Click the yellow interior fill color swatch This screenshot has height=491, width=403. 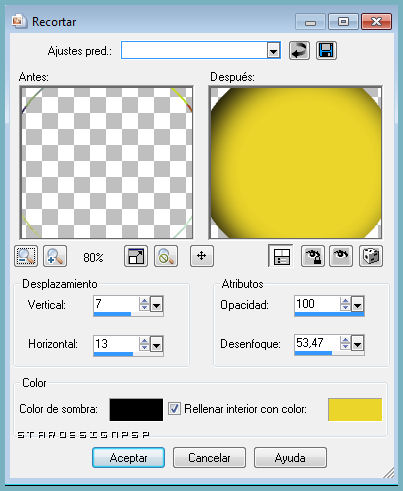(355, 409)
